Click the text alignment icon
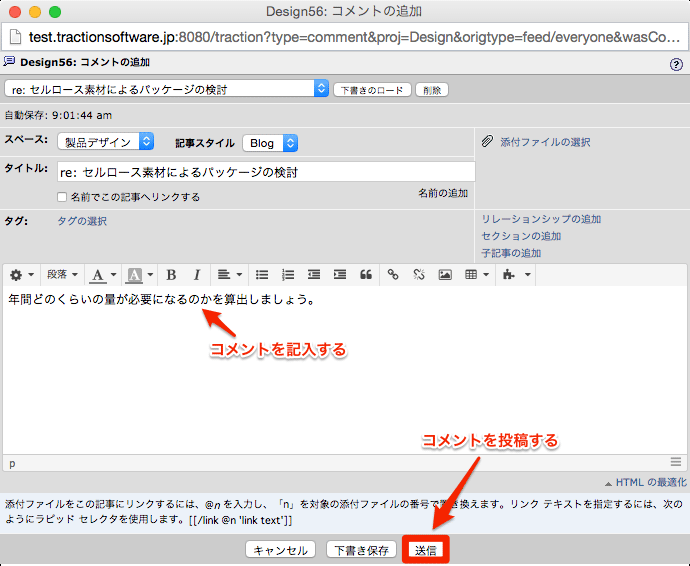 [x=224, y=275]
